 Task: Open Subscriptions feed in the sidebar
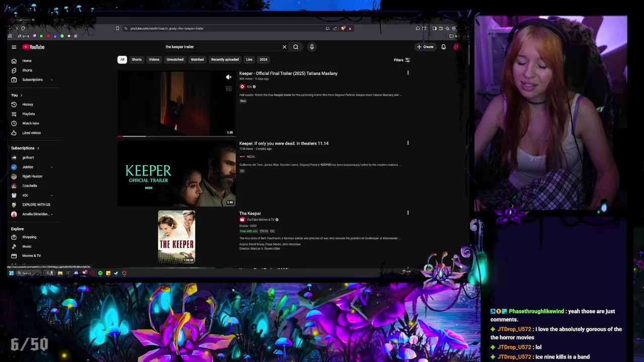point(31,79)
